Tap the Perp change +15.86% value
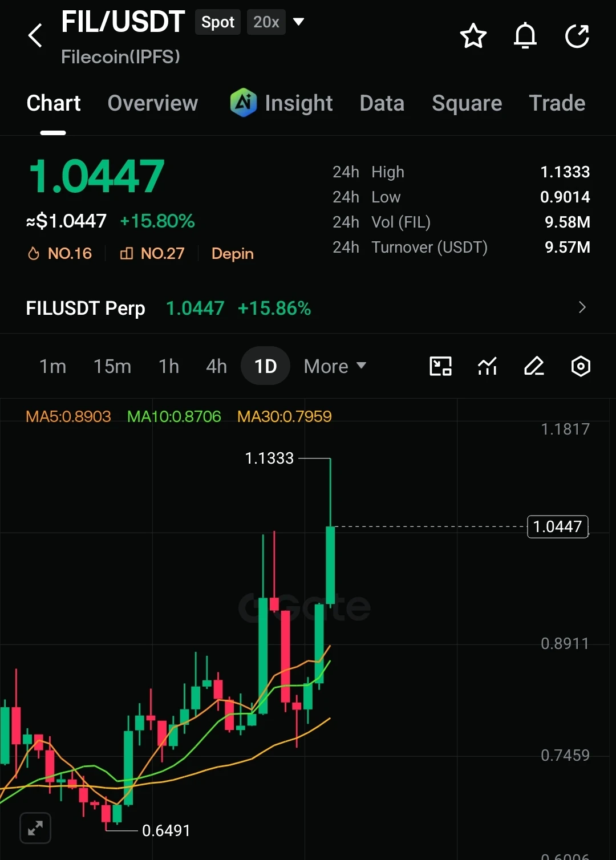Viewport: 616px width, 860px height. (274, 308)
